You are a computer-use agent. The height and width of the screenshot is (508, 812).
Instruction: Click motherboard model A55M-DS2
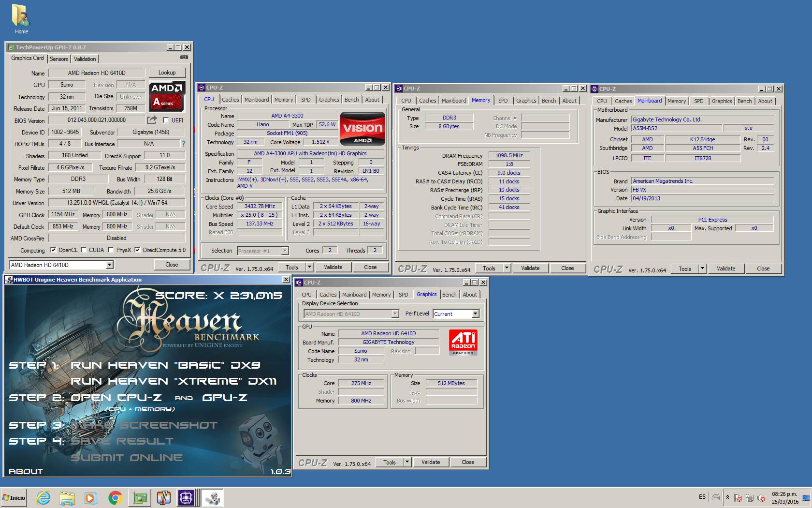coord(677,128)
